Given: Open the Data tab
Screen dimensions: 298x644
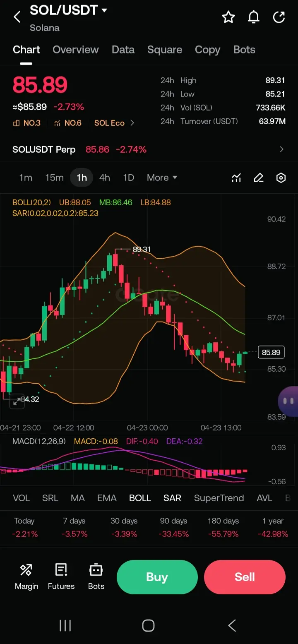Looking at the screenshot, I should click(123, 50).
